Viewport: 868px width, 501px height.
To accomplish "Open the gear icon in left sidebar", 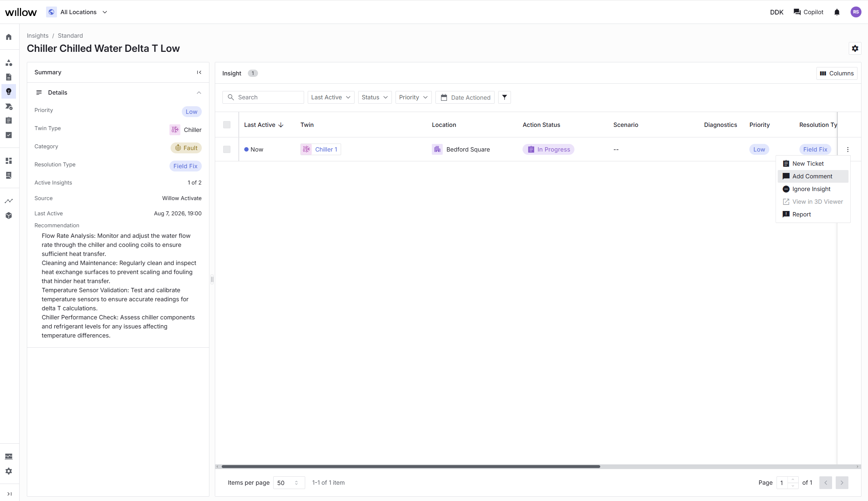I will point(9,471).
